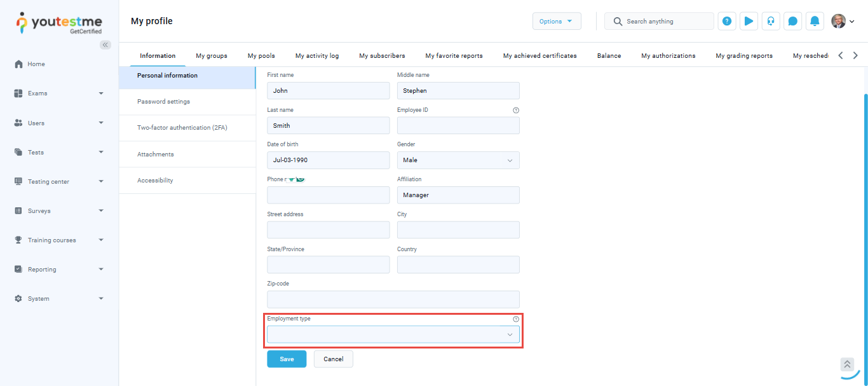Screen dimensions: 868x386
Task: Open the Gender dropdown
Action: (458, 160)
